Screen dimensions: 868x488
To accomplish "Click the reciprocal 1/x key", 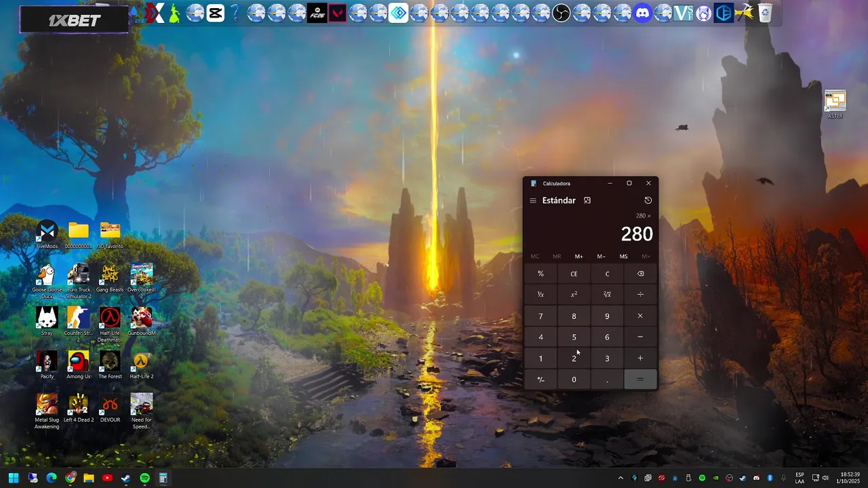I will (540, 295).
